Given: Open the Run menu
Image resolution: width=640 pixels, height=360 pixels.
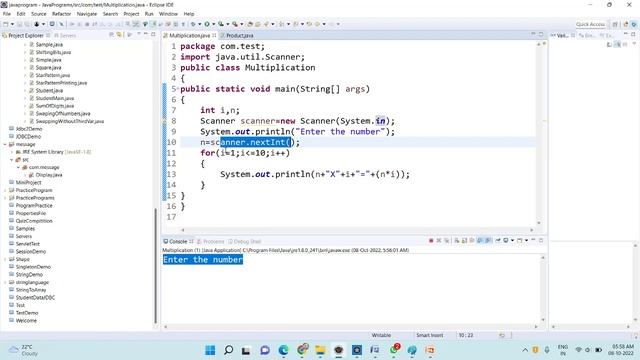Looking at the screenshot, I should (149, 14).
